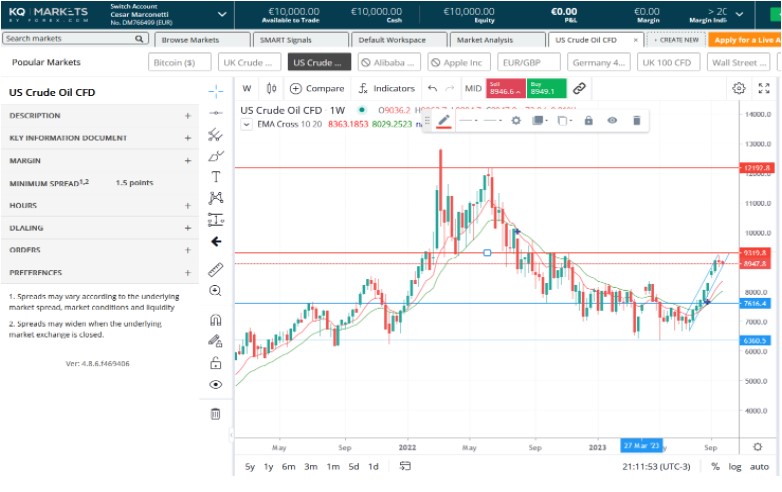The image size is (782, 492).
Task: Click the red Sell 8946.6 button
Action: click(505, 88)
